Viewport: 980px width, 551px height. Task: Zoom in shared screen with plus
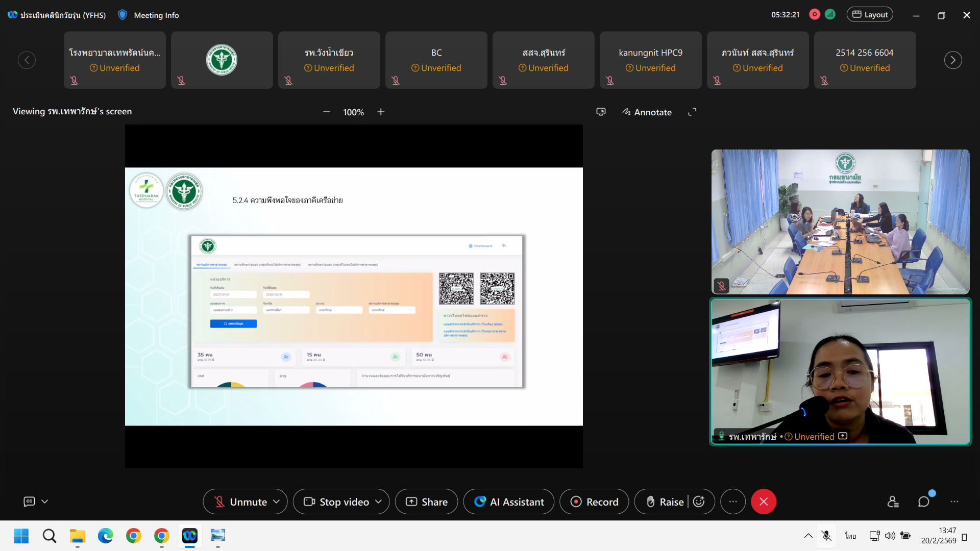point(381,112)
